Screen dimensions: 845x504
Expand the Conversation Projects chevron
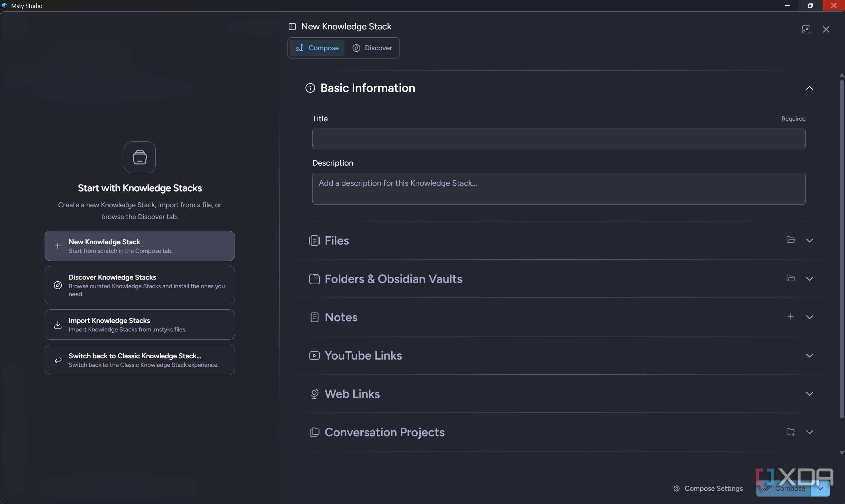click(809, 432)
